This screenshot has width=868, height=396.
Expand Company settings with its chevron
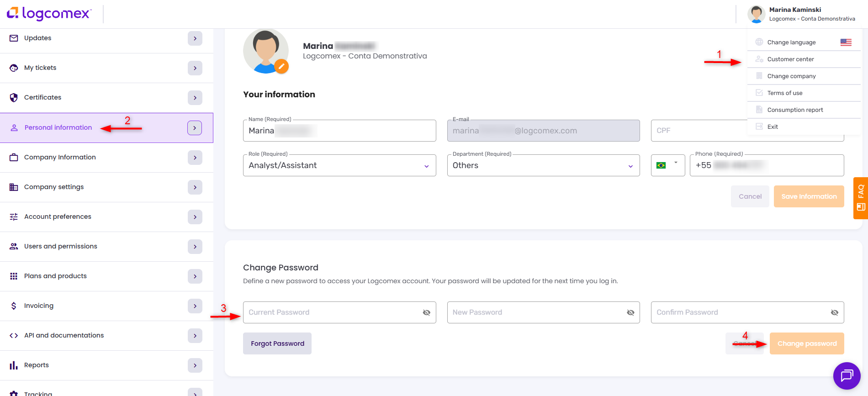(195, 187)
